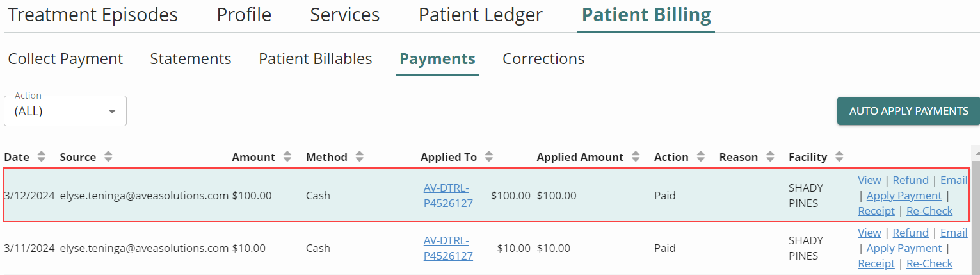Click the Action column sort arrows
Viewport: 980px width, 275px height.
pyautogui.click(x=701, y=156)
